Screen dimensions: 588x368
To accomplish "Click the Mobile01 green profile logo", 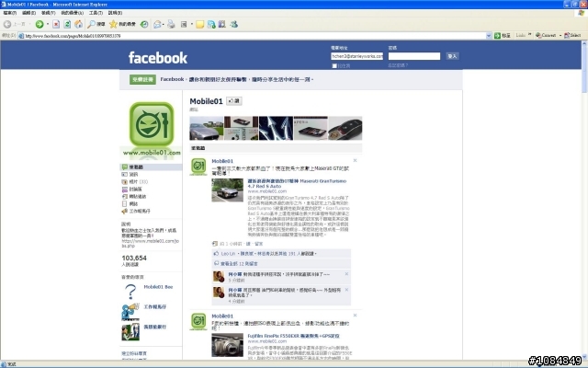I will [152, 124].
